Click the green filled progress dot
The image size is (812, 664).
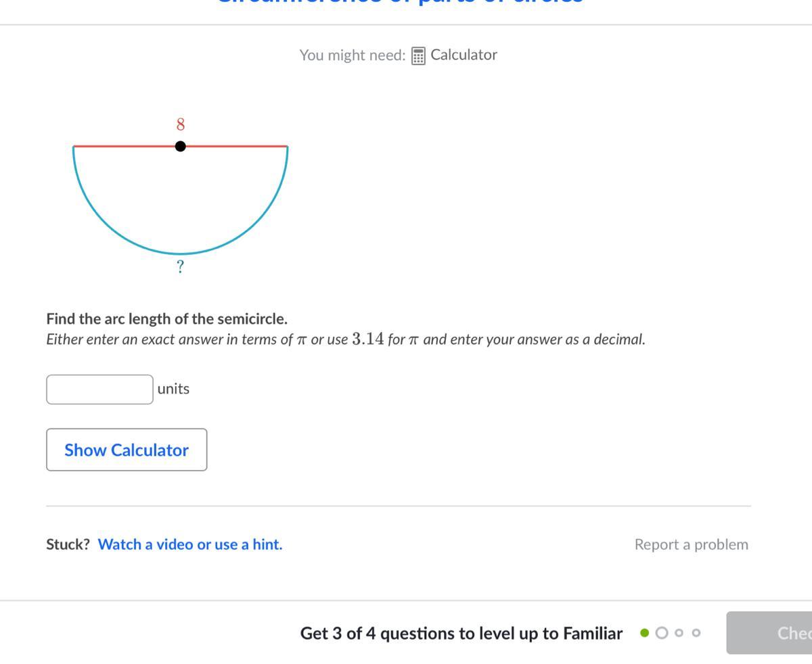(x=644, y=633)
